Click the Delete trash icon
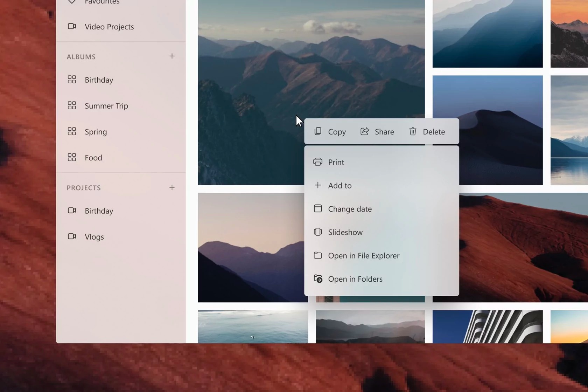 point(413,131)
